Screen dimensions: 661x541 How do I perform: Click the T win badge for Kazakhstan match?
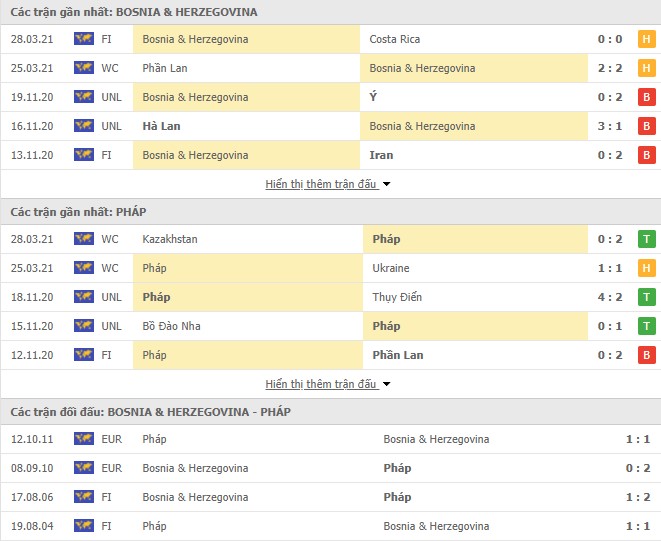[647, 239]
